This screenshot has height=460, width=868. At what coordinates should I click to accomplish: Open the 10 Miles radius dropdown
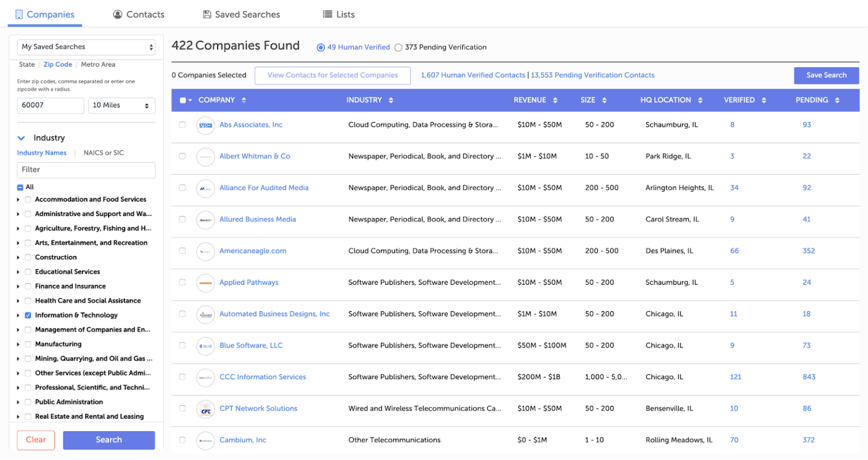click(121, 105)
